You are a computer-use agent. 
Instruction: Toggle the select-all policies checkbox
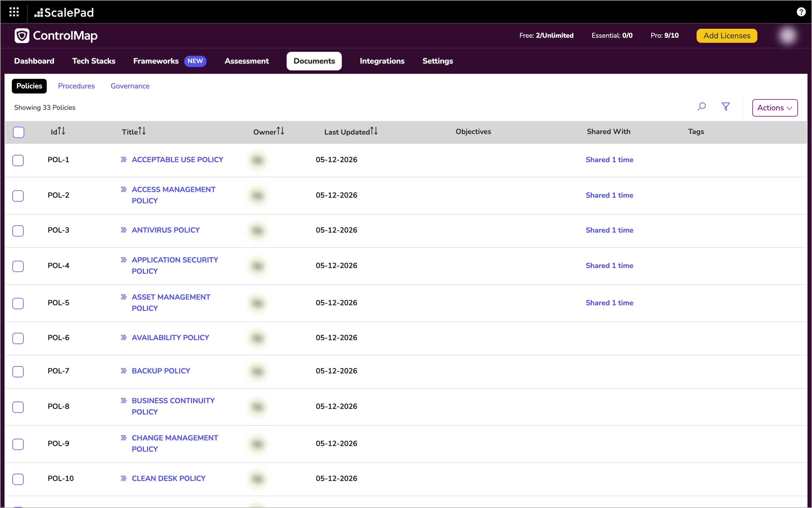(19, 132)
